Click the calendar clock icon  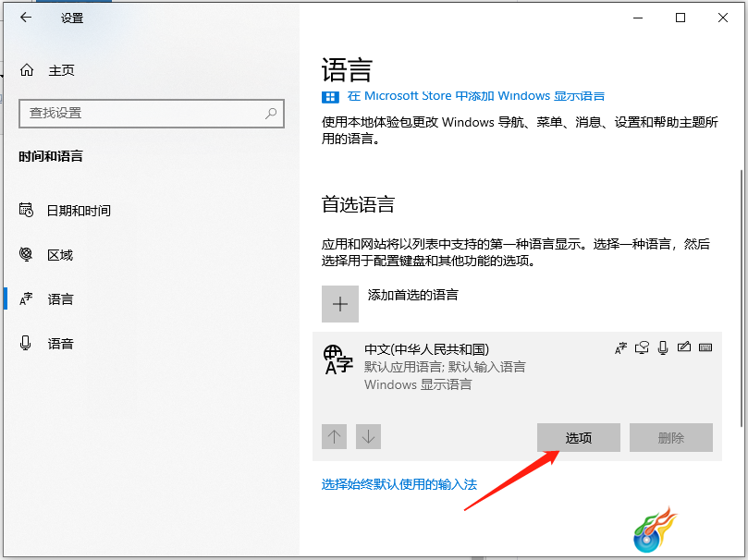click(26, 210)
